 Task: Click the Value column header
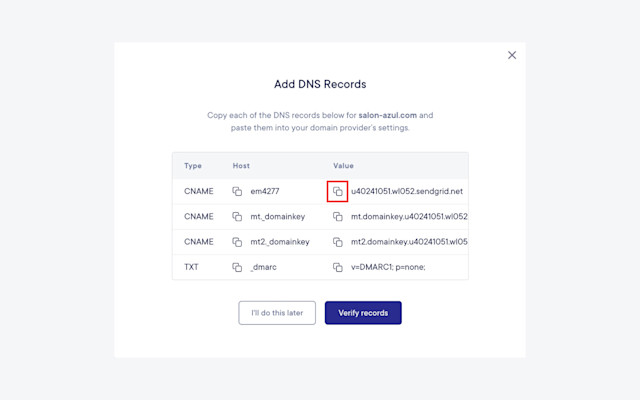click(x=343, y=166)
